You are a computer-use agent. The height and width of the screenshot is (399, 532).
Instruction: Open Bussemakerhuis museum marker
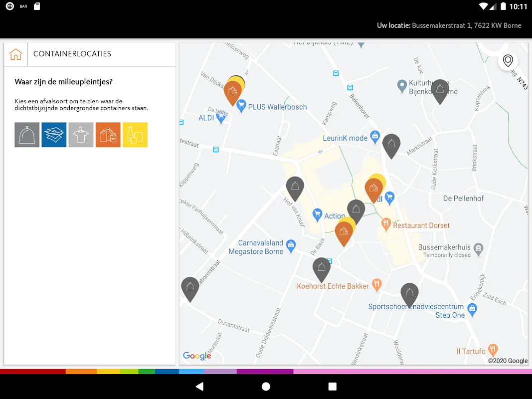tap(478, 249)
